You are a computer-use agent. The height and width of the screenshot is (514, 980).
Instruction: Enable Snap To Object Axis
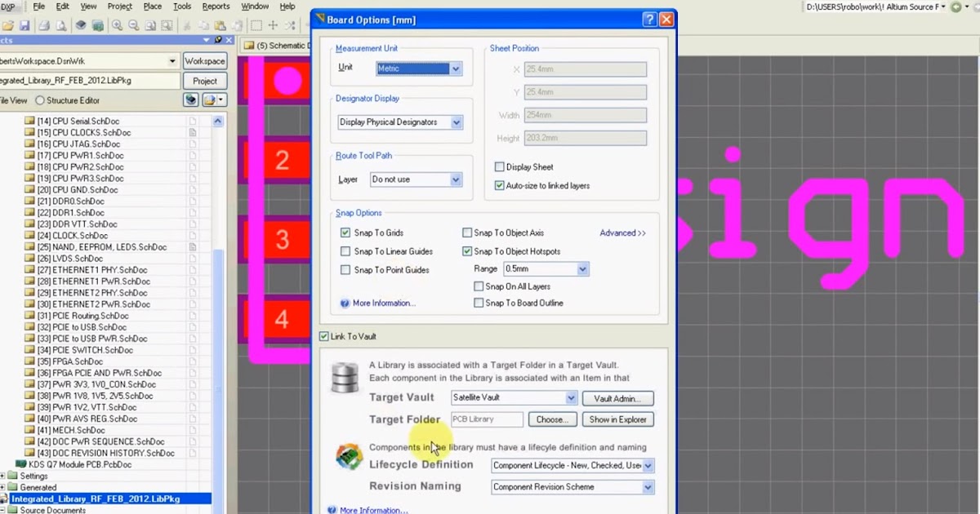pos(467,233)
